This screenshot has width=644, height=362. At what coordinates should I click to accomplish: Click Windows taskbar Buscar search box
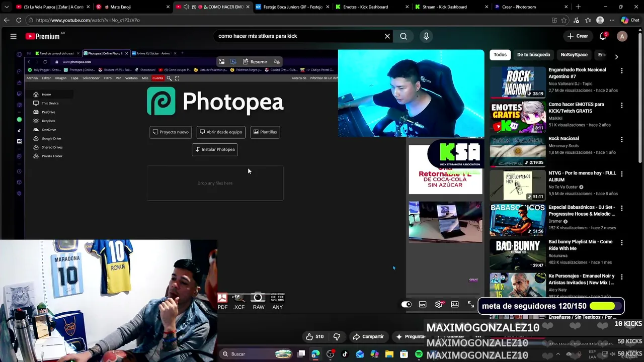coord(257,354)
